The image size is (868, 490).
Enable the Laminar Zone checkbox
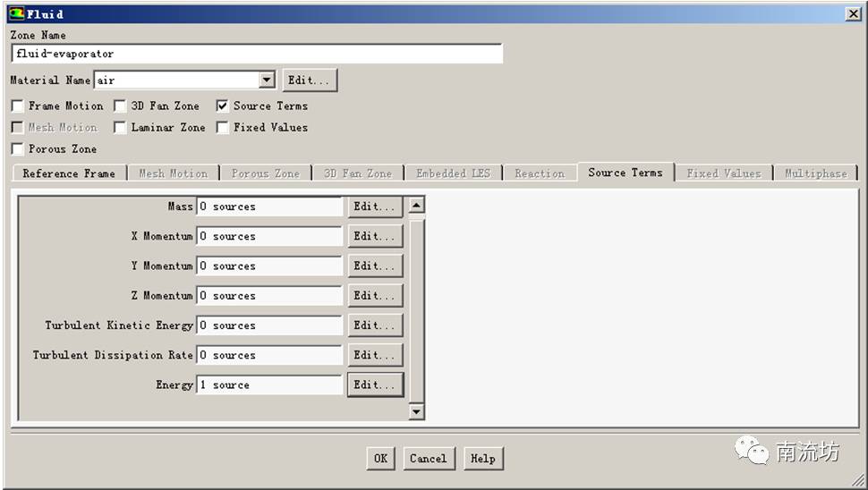120,127
